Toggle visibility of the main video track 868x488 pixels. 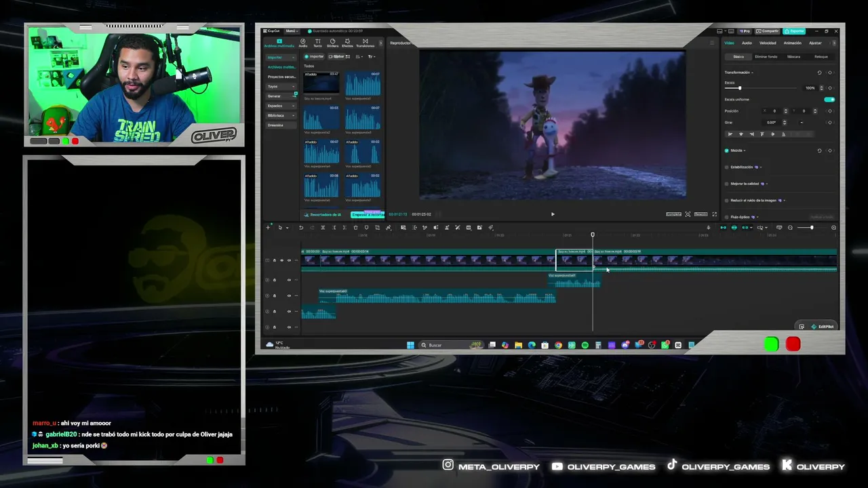[281, 260]
